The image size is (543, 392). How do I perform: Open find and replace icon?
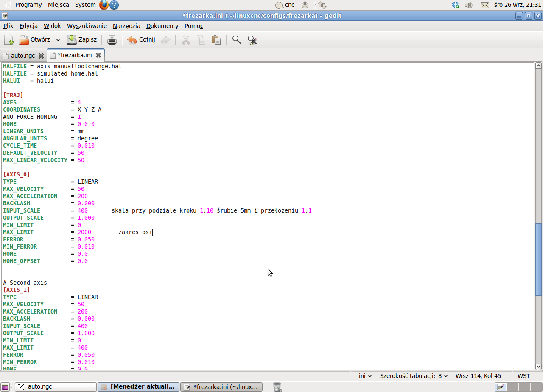click(252, 40)
